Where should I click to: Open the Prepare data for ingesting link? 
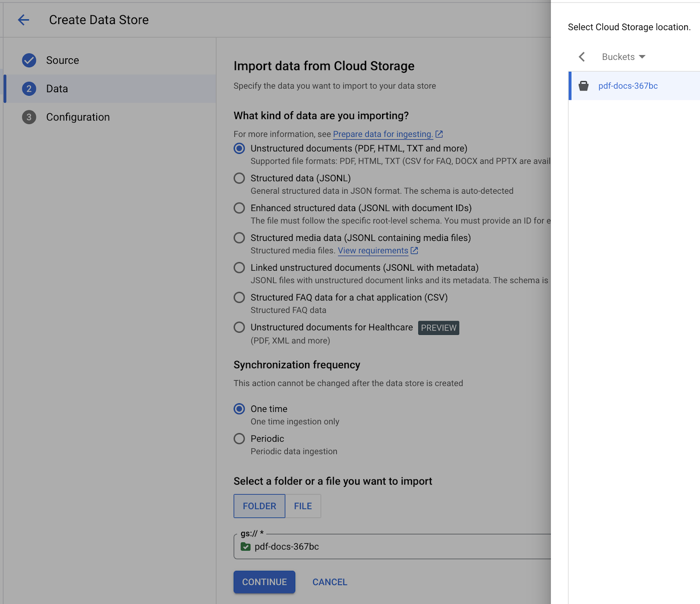click(383, 134)
